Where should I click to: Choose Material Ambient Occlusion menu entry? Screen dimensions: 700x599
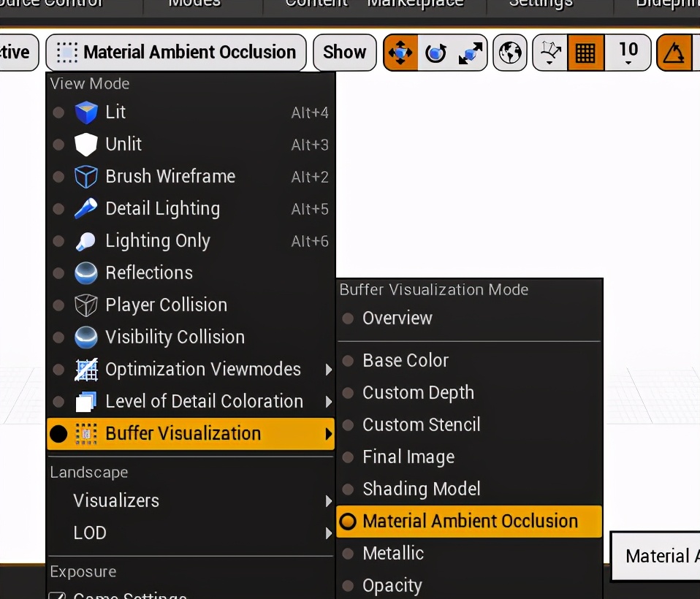click(469, 521)
